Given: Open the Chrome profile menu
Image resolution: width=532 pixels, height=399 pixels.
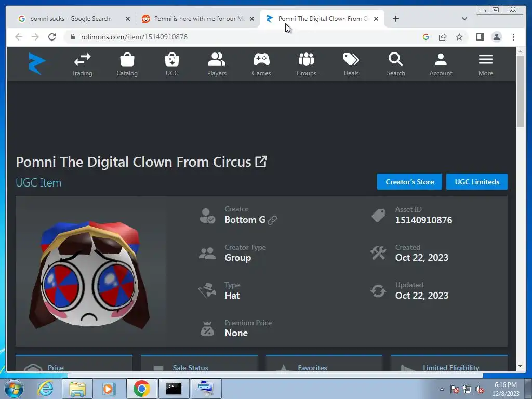Looking at the screenshot, I should (x=496, y=37).
